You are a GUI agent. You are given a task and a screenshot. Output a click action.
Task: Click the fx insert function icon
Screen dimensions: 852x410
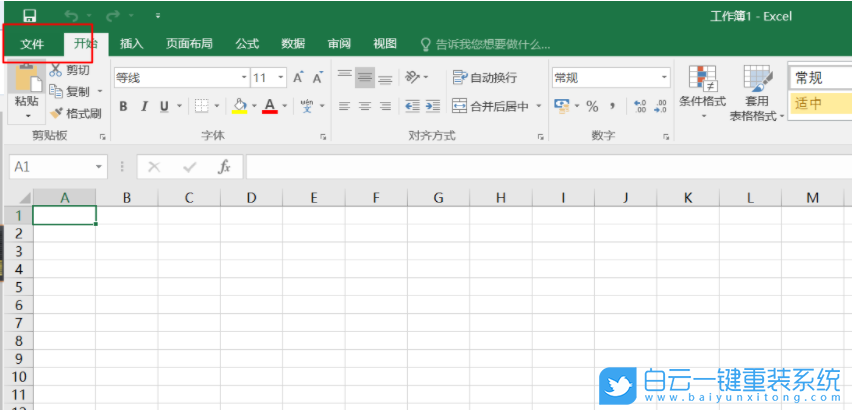(224, 167)
